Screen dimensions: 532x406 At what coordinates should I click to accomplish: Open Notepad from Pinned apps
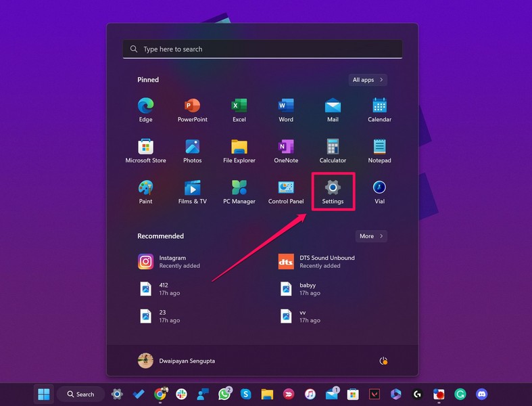pos(380,151)
